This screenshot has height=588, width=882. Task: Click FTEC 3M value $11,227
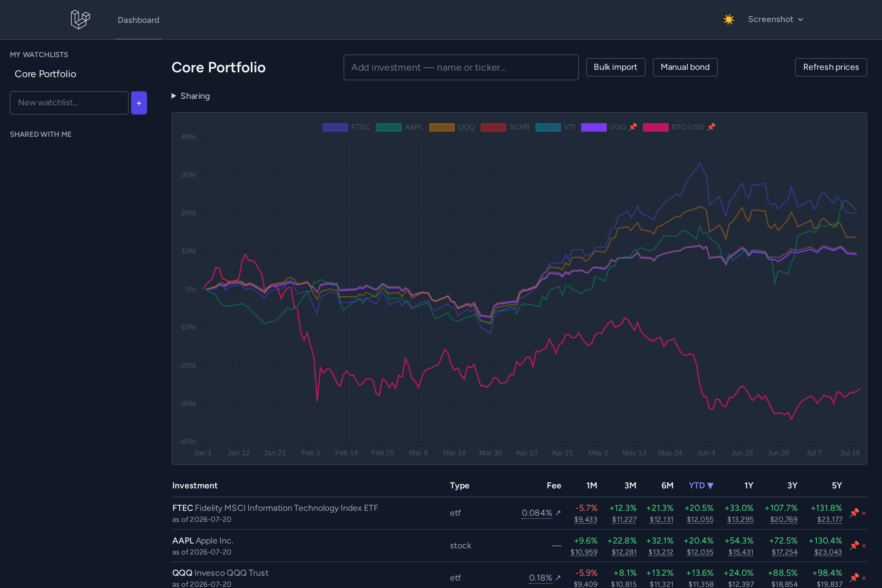click(x=624, y=519)
